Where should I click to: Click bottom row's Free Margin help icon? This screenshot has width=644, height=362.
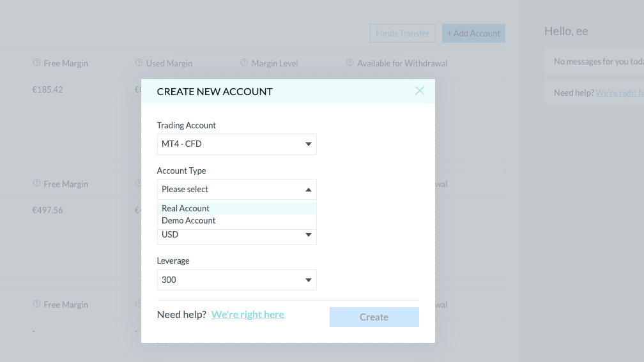[36, 305]
